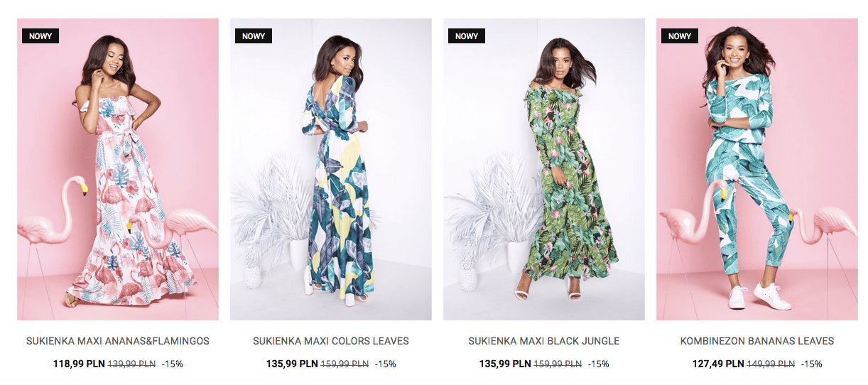Viewport: 868px width, 385px height.
Task: Select the SUKIENKA MAXI BLACK JUNGLE title
Action: click(x=544, y=341)
